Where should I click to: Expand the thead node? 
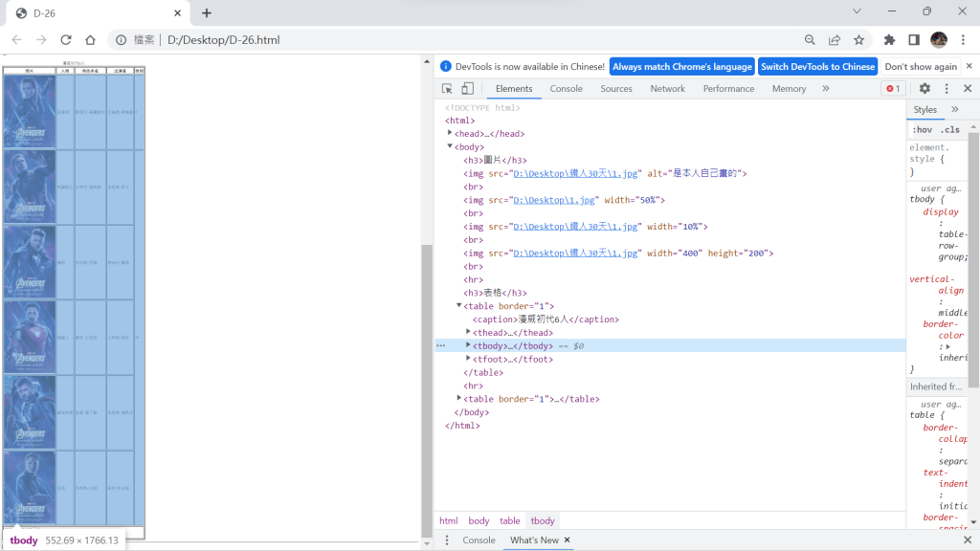[x=468, y=332]
